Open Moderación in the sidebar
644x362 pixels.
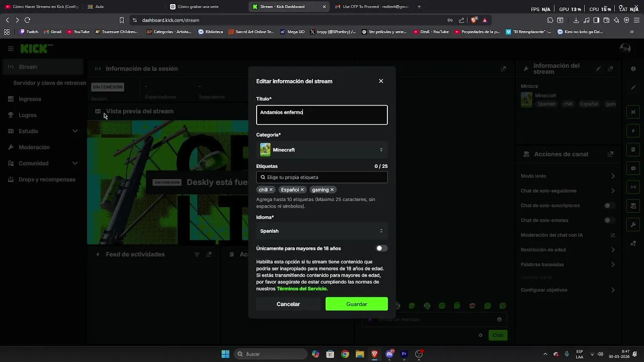coord(43,147)
